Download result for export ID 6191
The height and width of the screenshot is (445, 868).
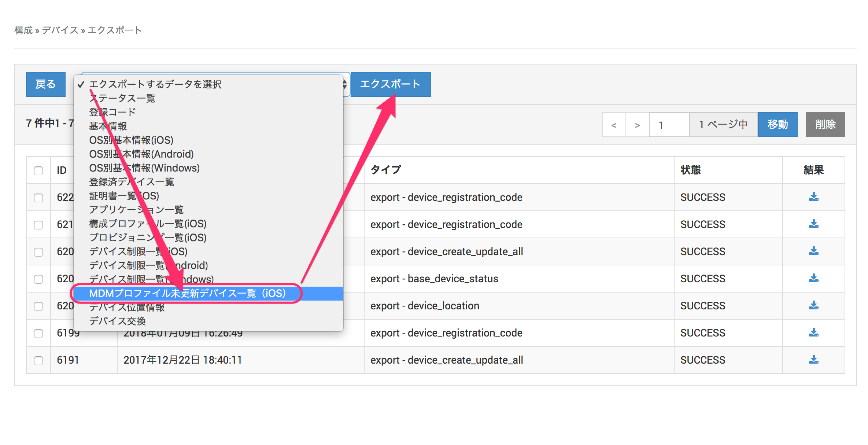point(813,360)
